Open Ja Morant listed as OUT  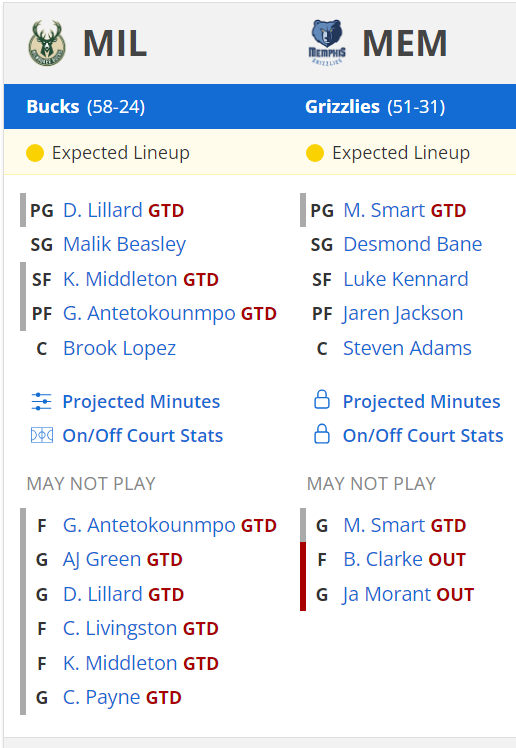(386, 594)
